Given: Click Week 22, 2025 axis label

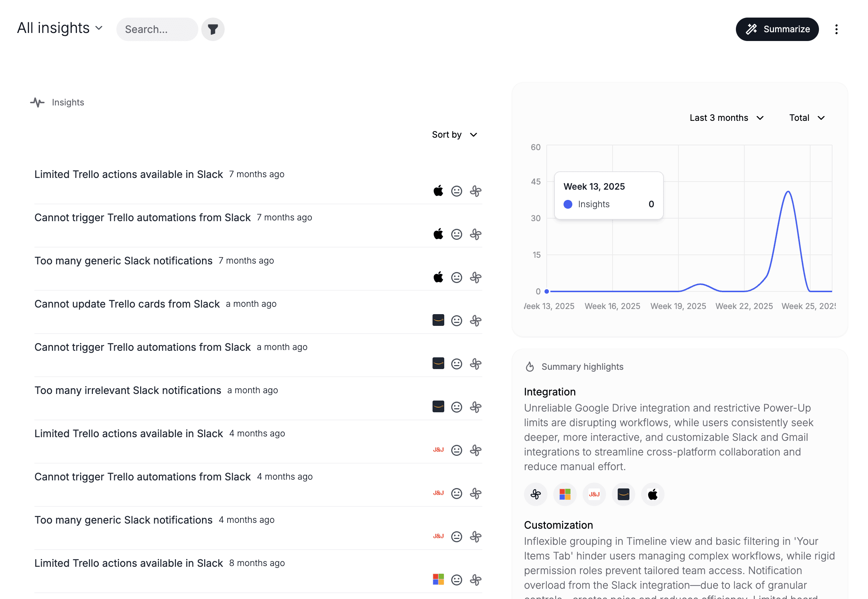Looking at the screenshot, I should [744, 306].
